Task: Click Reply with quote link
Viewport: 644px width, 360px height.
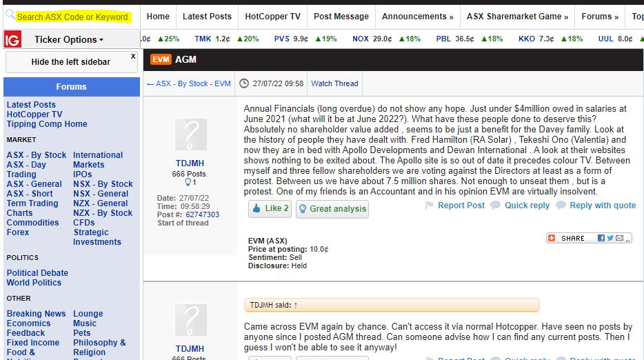Action: pos(603,205)
